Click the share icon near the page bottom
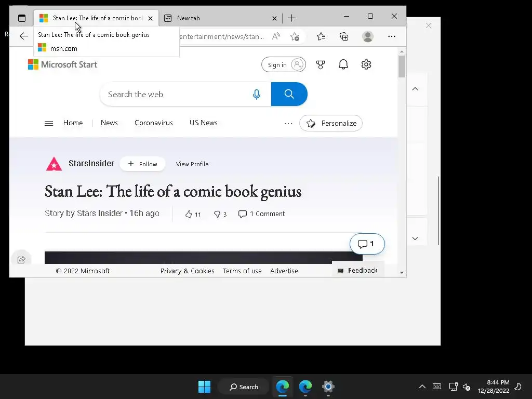 [21, 260]
